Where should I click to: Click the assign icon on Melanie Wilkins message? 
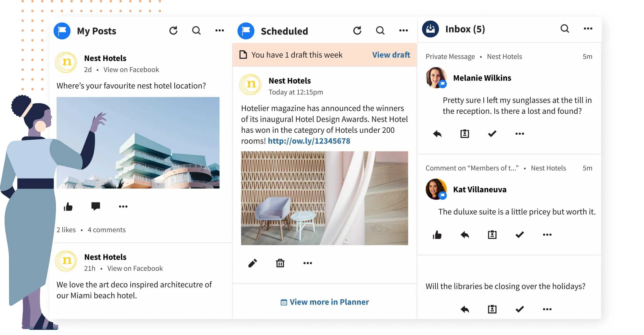pyautogui.click(x=464, y=133)
